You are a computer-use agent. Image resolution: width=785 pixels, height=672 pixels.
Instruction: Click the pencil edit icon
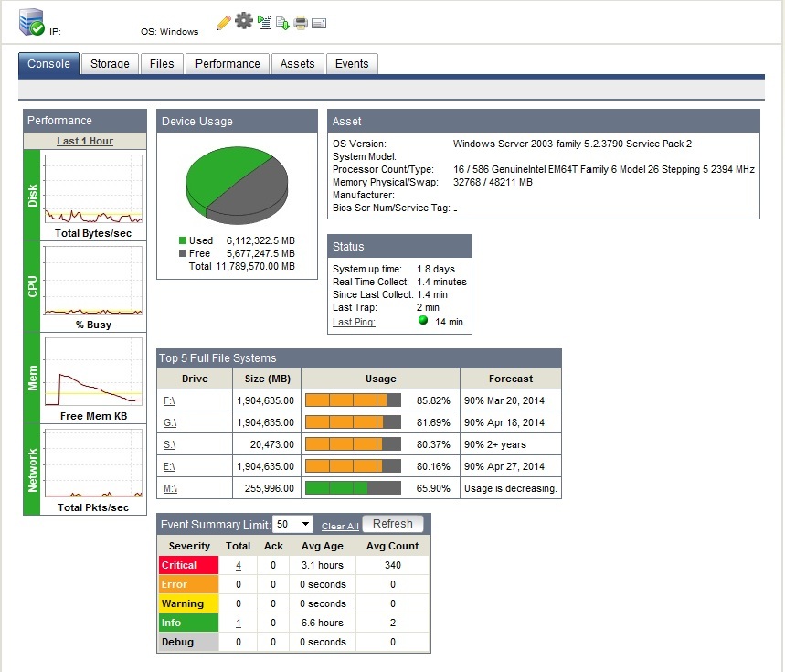tap(223, 23)
